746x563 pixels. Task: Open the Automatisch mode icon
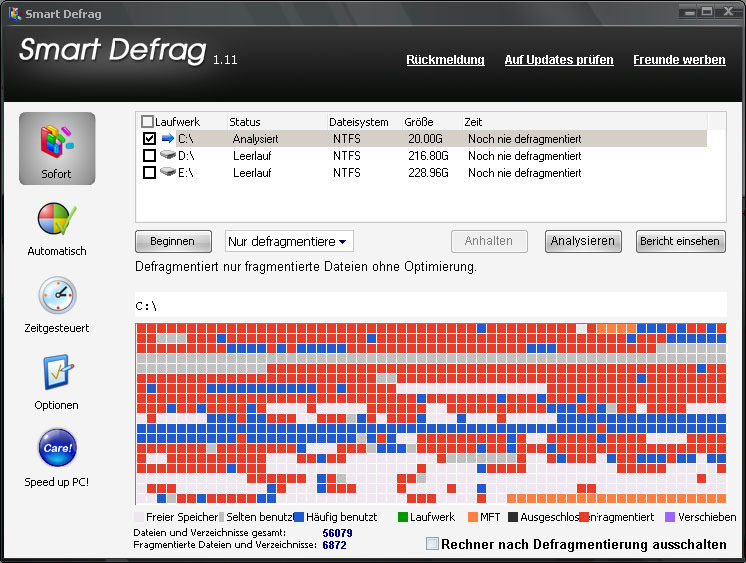tap(57, 219)
